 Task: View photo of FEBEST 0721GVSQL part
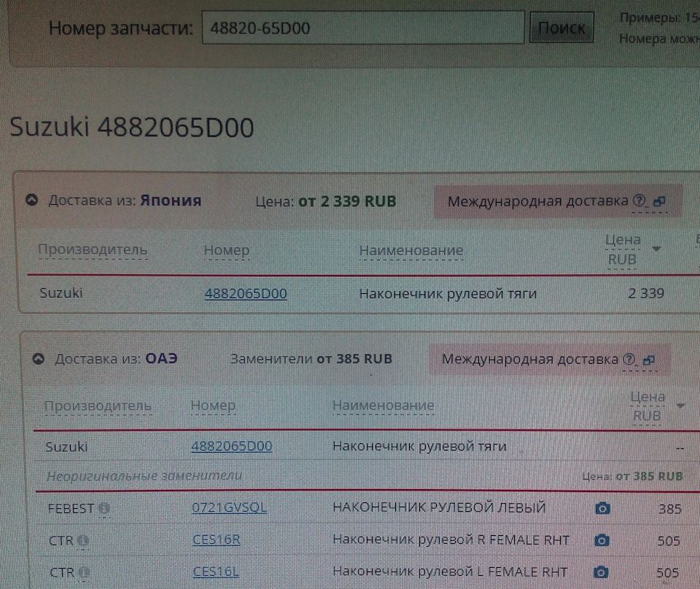click(603, 508)
